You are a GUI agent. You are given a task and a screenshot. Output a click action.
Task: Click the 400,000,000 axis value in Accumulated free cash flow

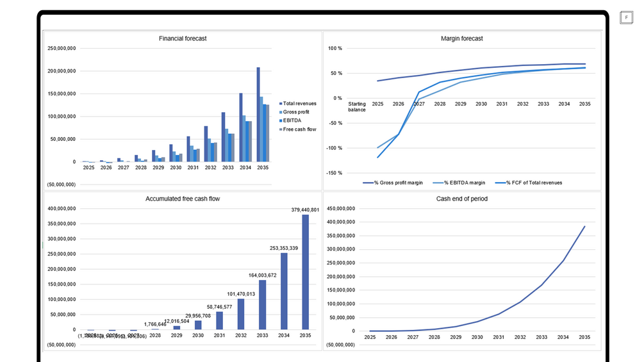pos(62,208)
